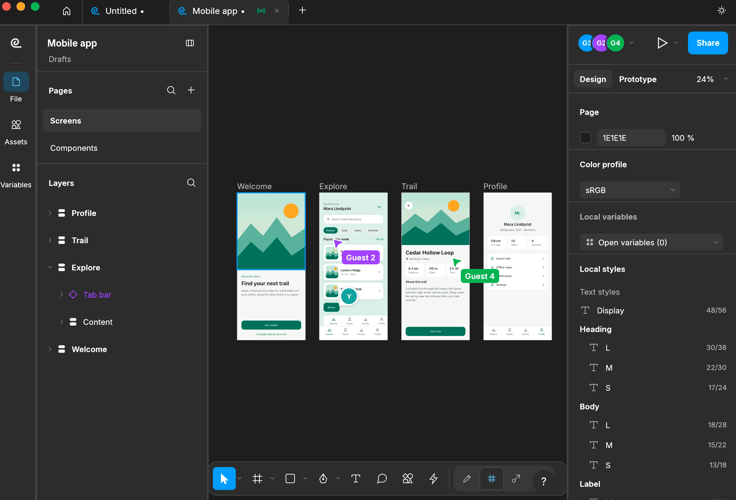This screenshot has height=500, width=736.
Task: Click the Y user avatar on canvas
Action: pos(349,296)
